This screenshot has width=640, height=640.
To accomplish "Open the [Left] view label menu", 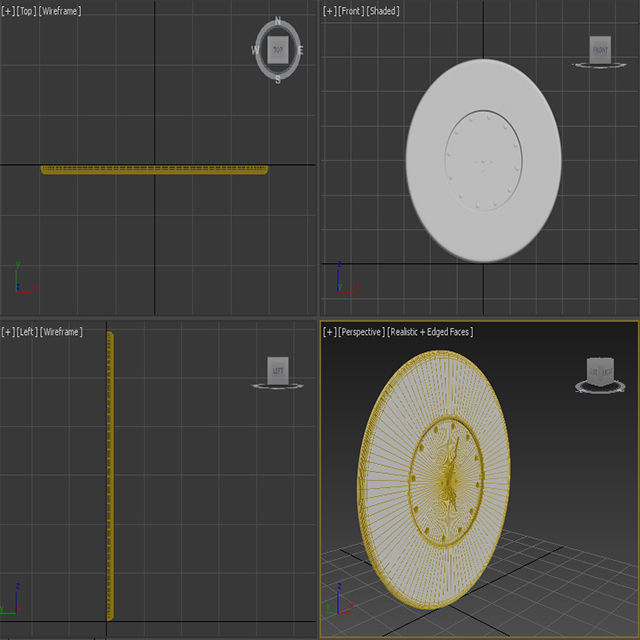I will [x=27, y=332].
